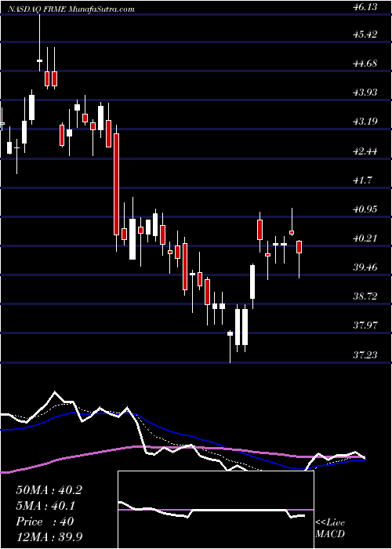
Task: Click the 37.23 price axis label
Action: (365, 355)
